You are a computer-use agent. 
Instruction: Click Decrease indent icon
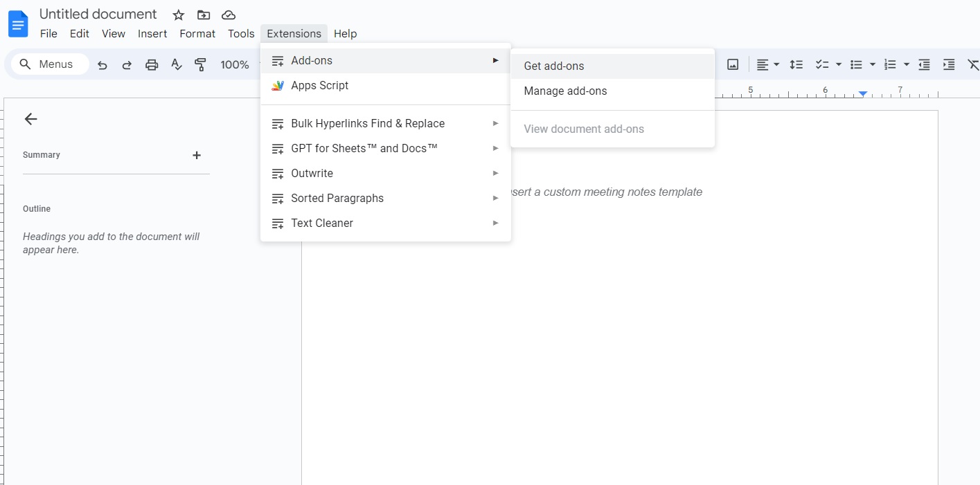pos(924,64)
